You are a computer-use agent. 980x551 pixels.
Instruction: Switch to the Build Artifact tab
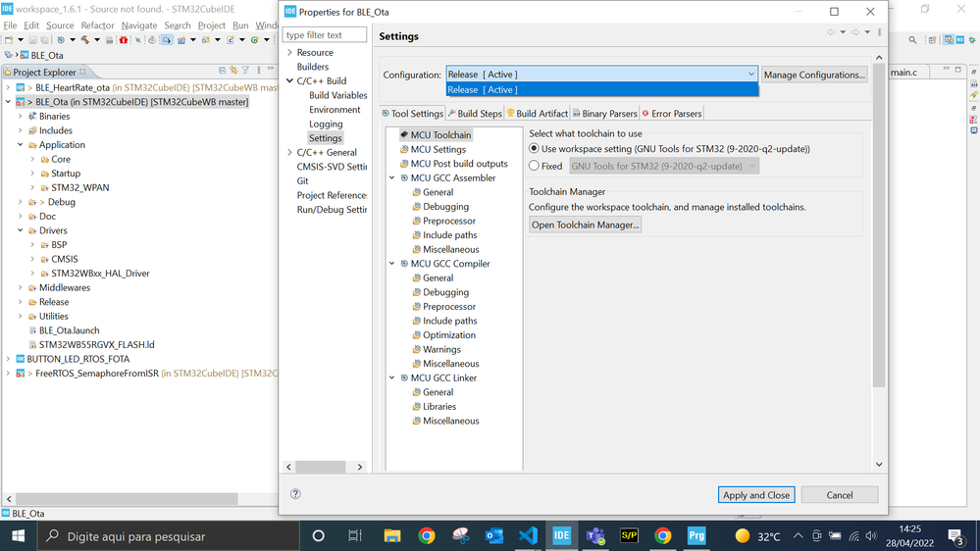537,114
